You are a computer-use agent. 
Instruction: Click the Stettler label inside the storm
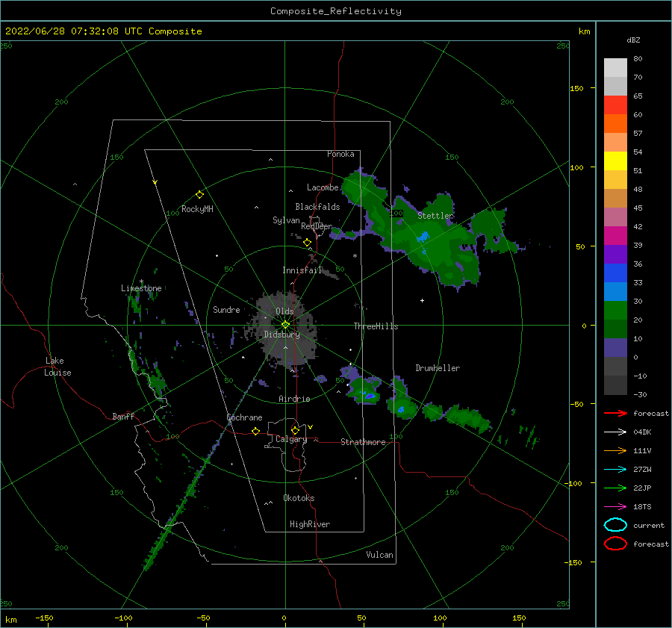pyautogui.click(x=435, y=216)
